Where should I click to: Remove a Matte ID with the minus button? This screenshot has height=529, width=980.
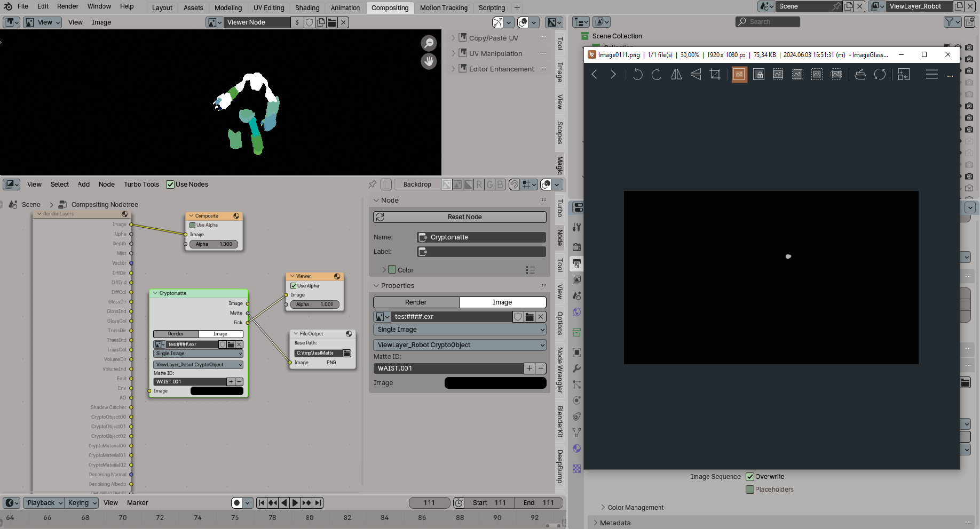(541, 368)
